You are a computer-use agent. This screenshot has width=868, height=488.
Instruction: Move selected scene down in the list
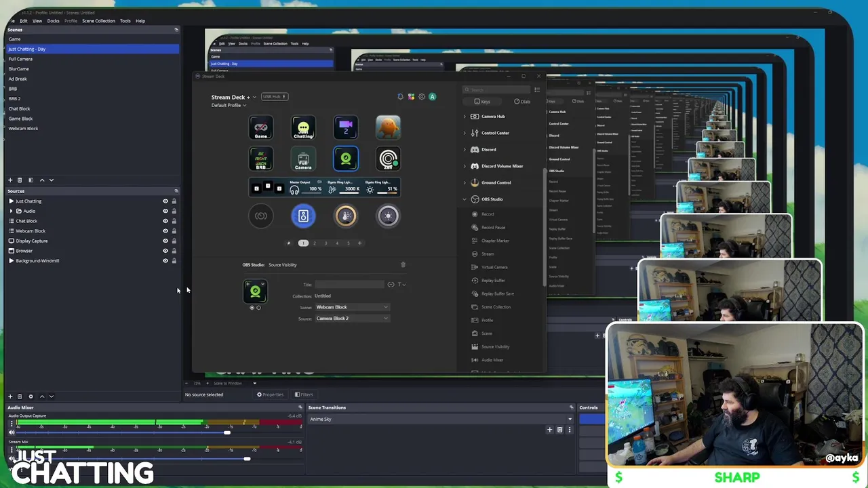point(52,180)
